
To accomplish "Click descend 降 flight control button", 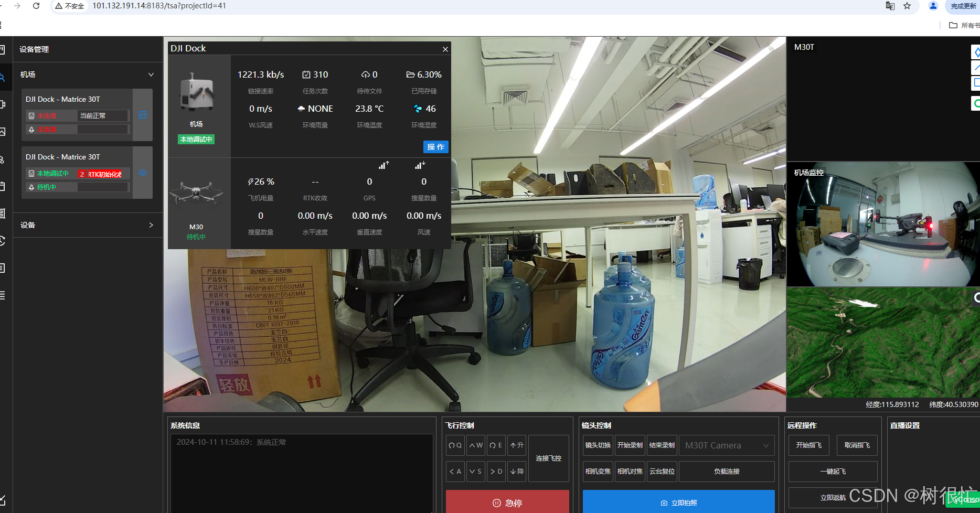I will click(x=517, y=471).
